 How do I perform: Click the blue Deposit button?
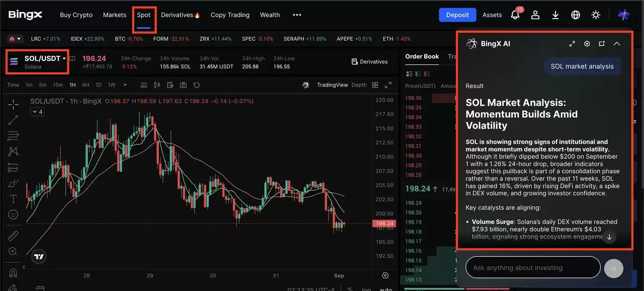[457, 15]
